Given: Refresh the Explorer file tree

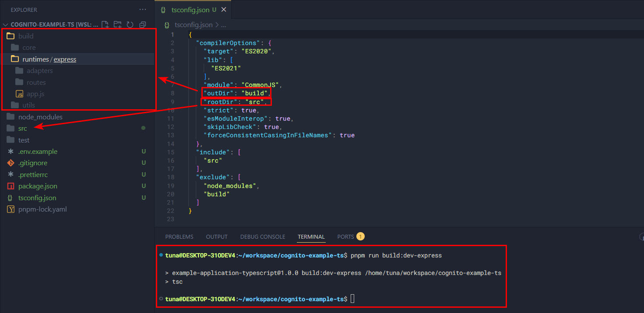Looking at the screenshot, I should [x=130, y=24].
